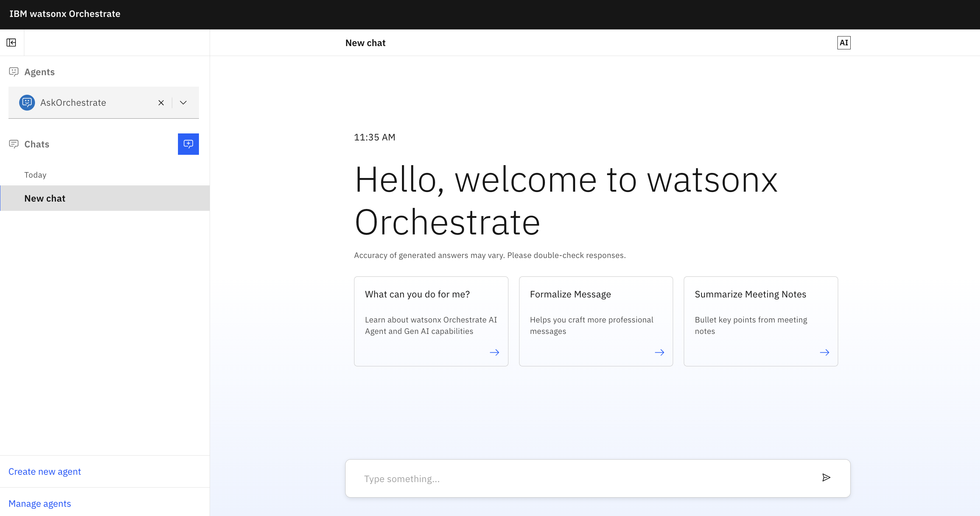Open the Manage agents link
Screen dimensions: 980x516
click(x=39, y=503)
